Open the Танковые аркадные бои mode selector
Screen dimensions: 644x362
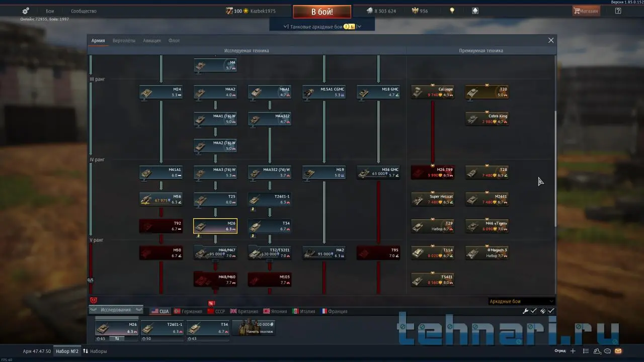322,26
